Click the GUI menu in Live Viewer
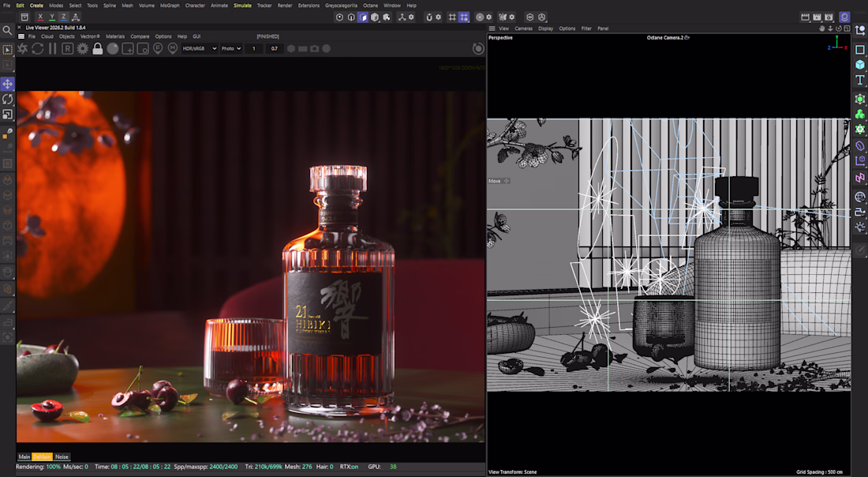The height and width of the screenshot is (477, 868). (196, 36)
